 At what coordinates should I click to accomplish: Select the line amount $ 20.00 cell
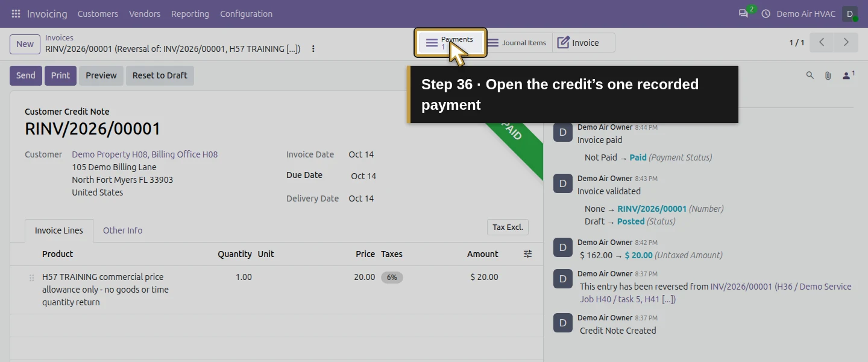pos(484,277)
